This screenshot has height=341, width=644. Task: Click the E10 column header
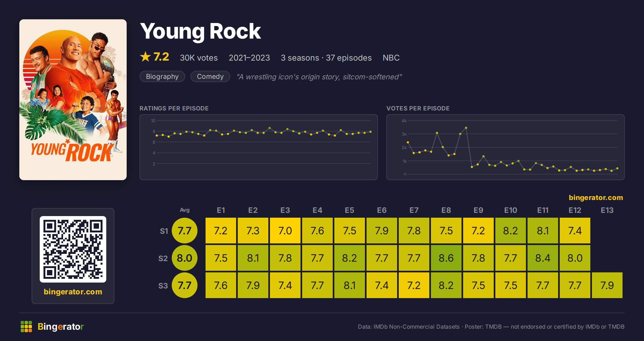(510, 210)
